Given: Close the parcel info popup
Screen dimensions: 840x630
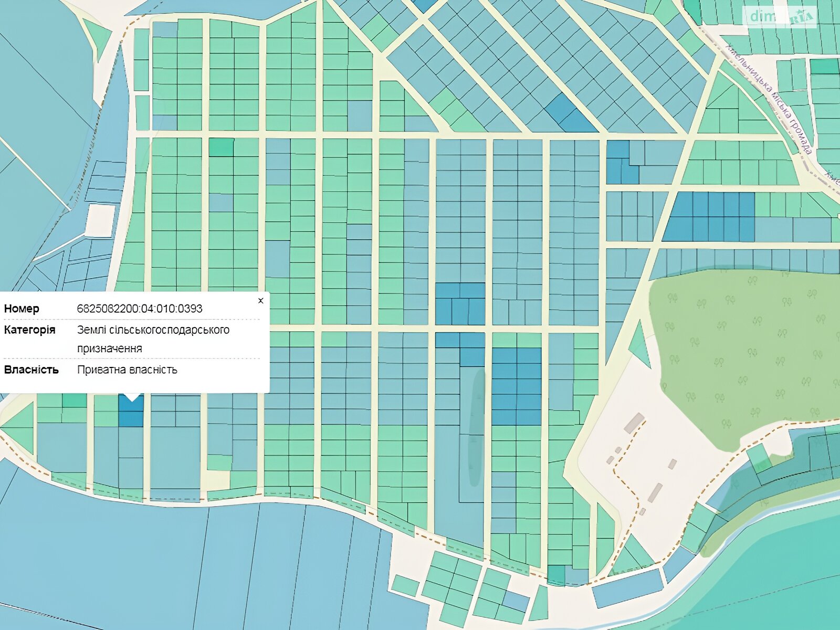Looking at the screenshot, I should click(260, 301).
